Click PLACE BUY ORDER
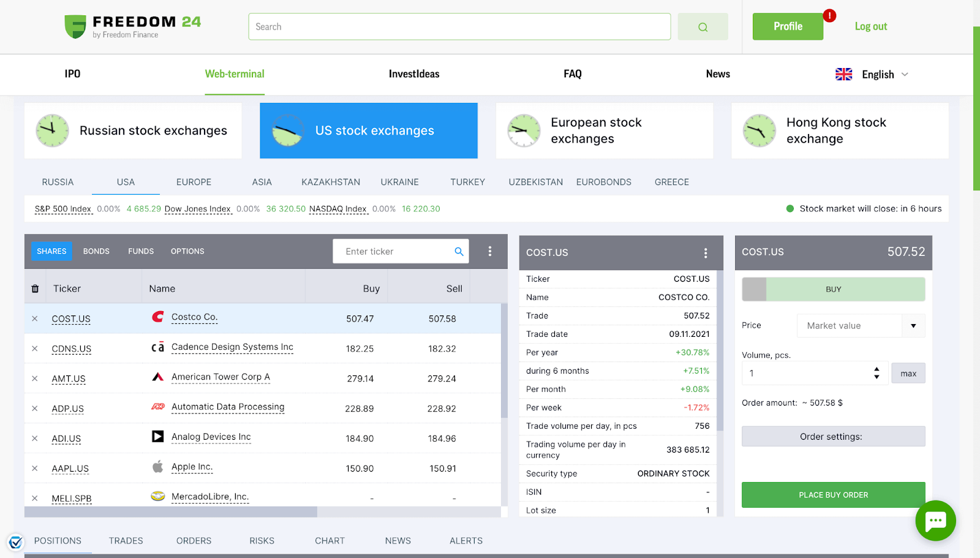Viewport: 980px width, 558px height. 833,495
